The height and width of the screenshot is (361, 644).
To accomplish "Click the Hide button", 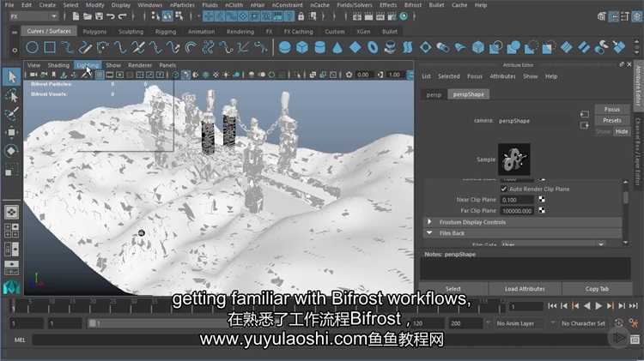I will [622, 131].
